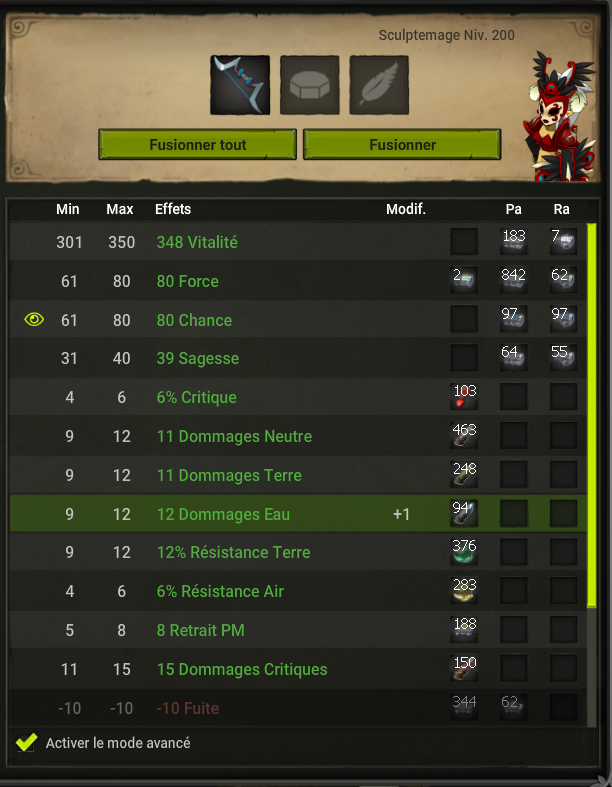612x787 pixels.
Task: Select the Dommages Eau rune showing 94
Action: click(x=464, y=513)
